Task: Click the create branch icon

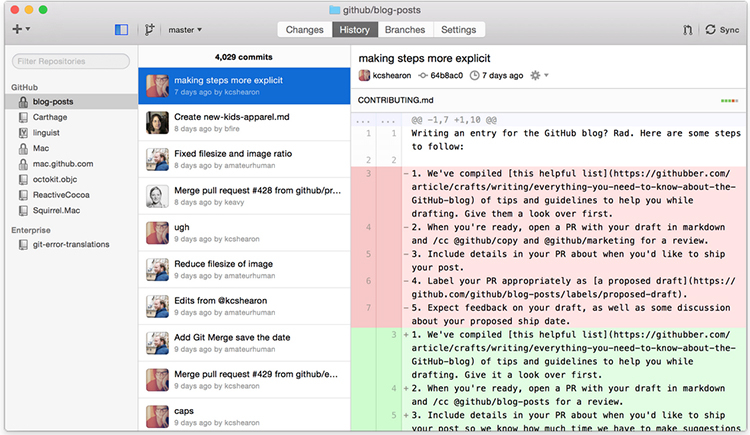Action: click(x=149, y=30)
